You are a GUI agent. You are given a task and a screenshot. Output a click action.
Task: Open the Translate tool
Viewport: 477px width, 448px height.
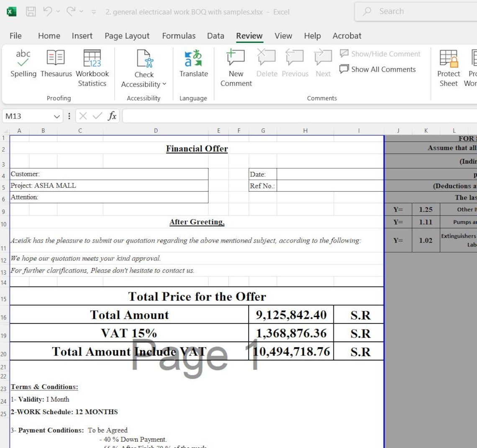pyautogui.click(x=193, y=64)
